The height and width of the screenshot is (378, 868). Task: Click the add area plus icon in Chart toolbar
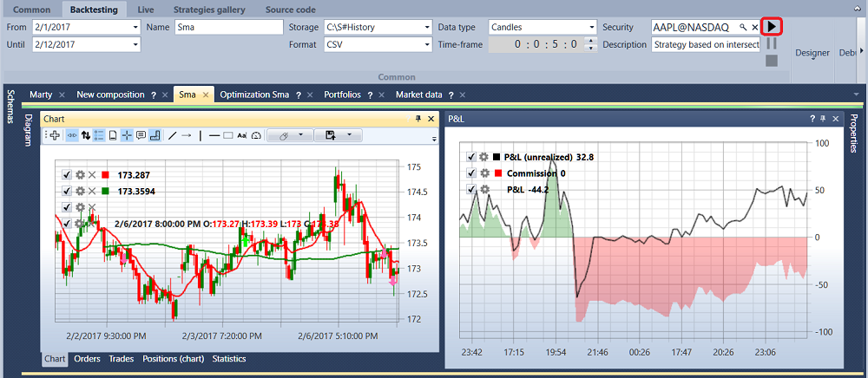pos(55,135)
